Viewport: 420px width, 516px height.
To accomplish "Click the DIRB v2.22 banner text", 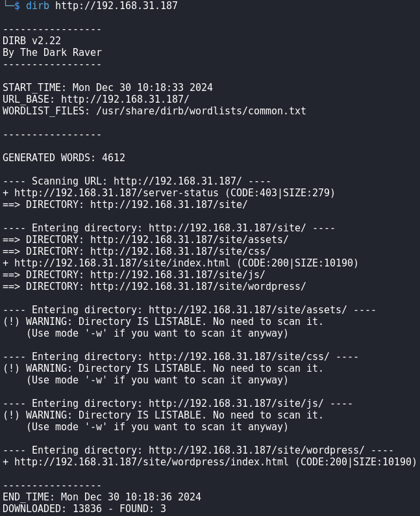I will coord(32,41).
